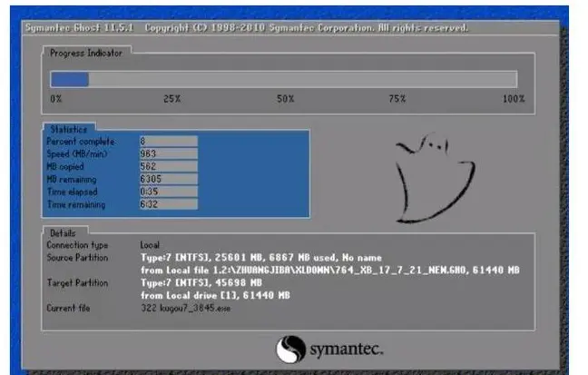Click the Time remaining label

tap(76, 204)
